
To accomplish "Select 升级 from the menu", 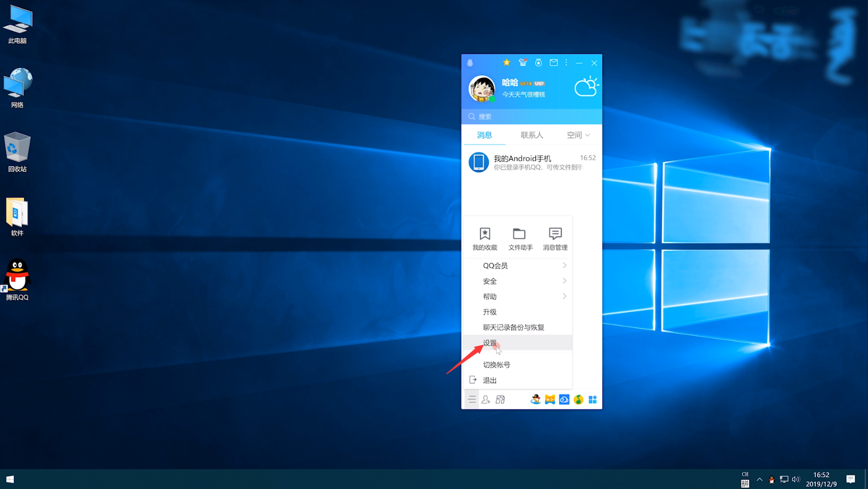I will point(518,312).
